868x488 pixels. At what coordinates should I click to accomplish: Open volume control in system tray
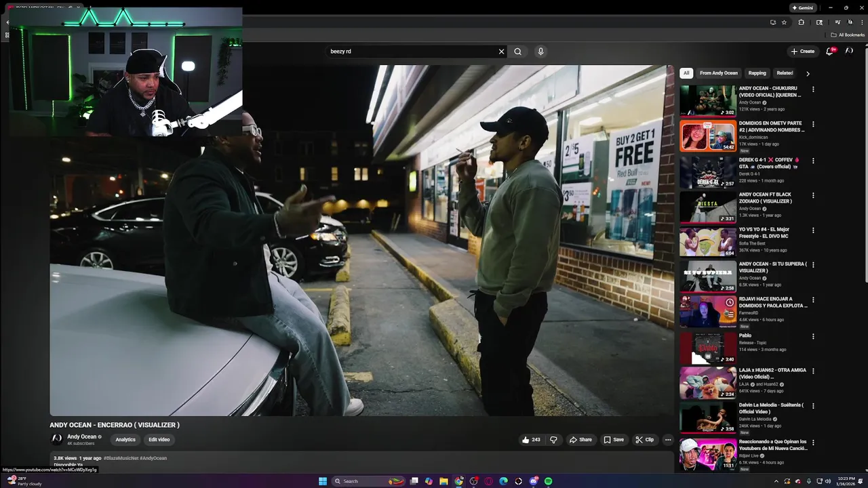[827, 481]
